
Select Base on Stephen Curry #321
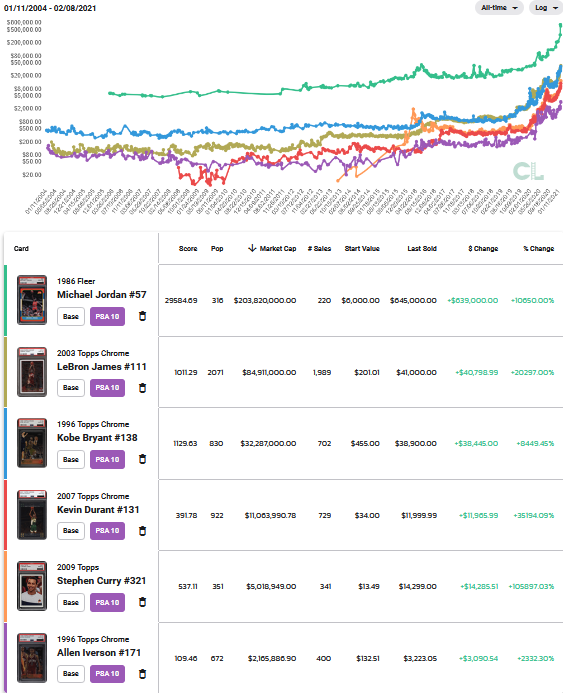tap(71, 602)
